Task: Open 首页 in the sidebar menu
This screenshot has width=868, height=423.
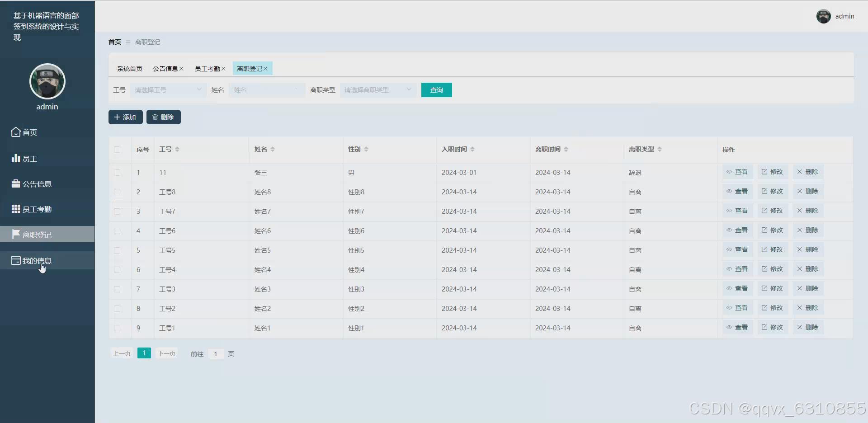Action: click(x=47, y=132)
